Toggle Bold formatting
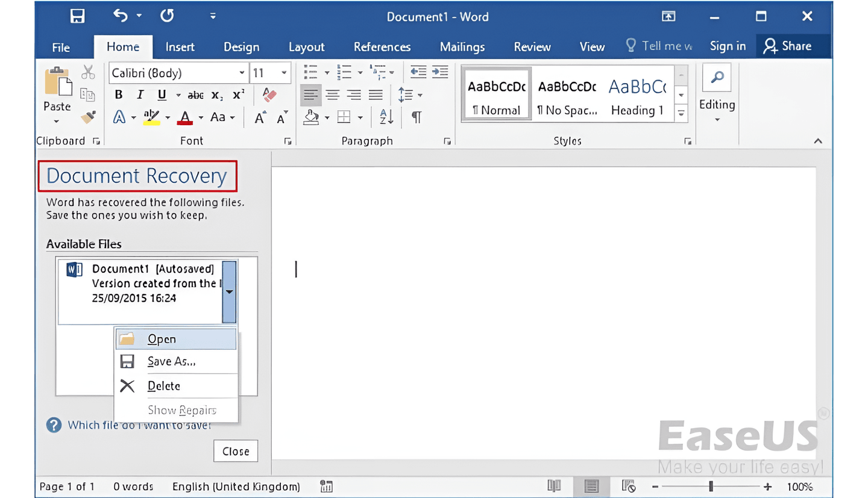 pyautogui.click(x=119, y=95)
